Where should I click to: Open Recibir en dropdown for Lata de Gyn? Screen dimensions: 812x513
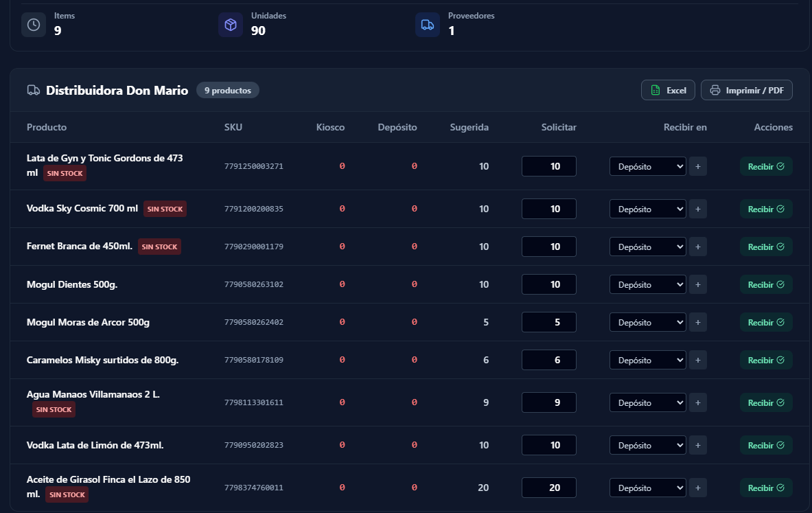point(647,166)
